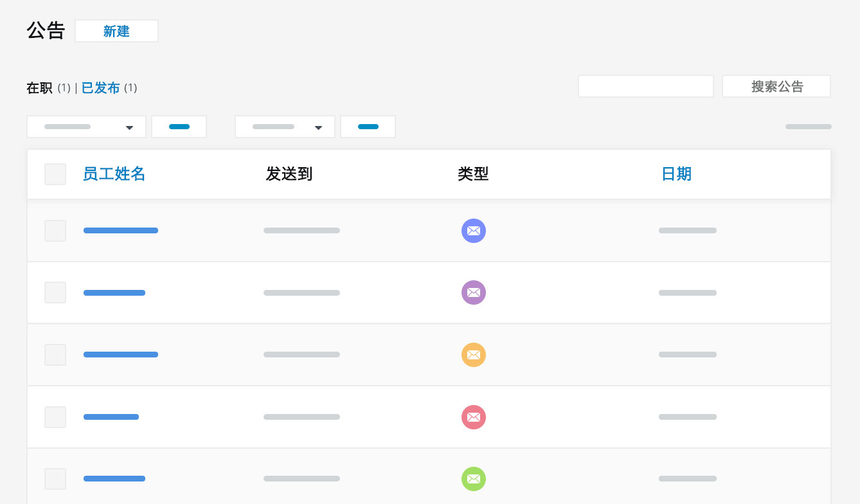The width and height of the screenshot is (860, 504).
Task: Click the button after the second filter dropdown
Action: (x=368, y=127)
